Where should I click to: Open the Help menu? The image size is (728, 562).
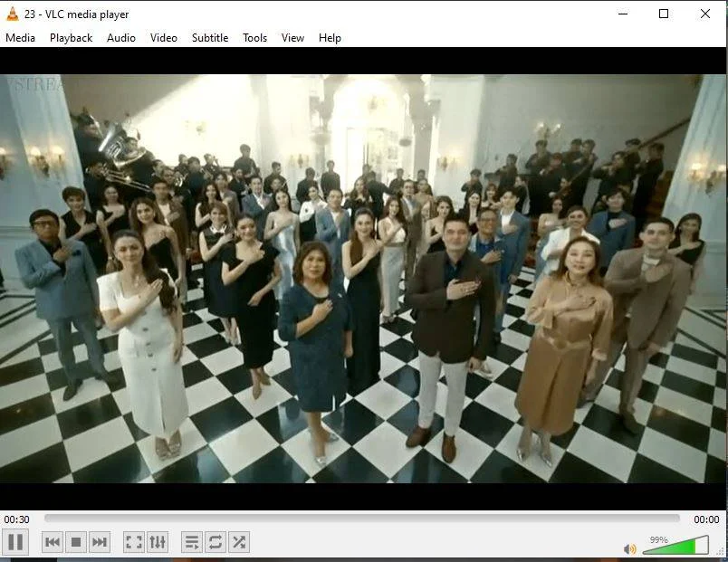tap(330, 38)
